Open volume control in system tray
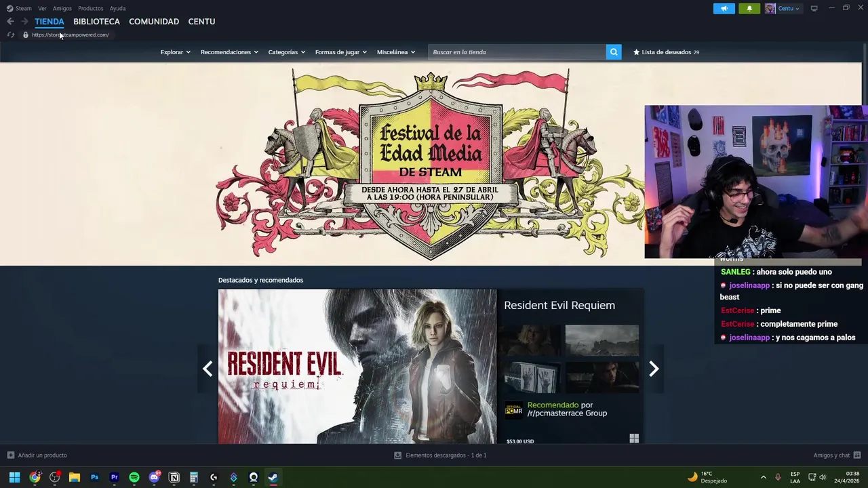868x488 pixels. 823,477
